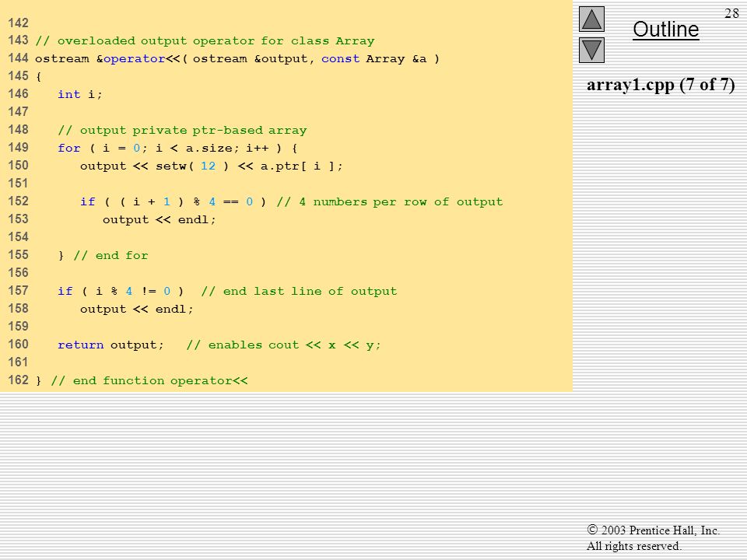Select 'int i;' on line 146
The height and width of the screenshot is (560, 747).
(x=79, y=94)
